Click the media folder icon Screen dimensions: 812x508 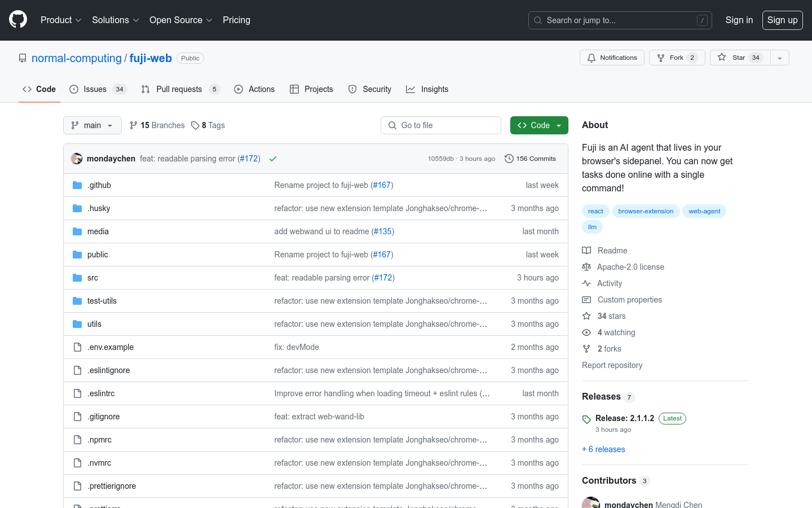click(77, 231)
